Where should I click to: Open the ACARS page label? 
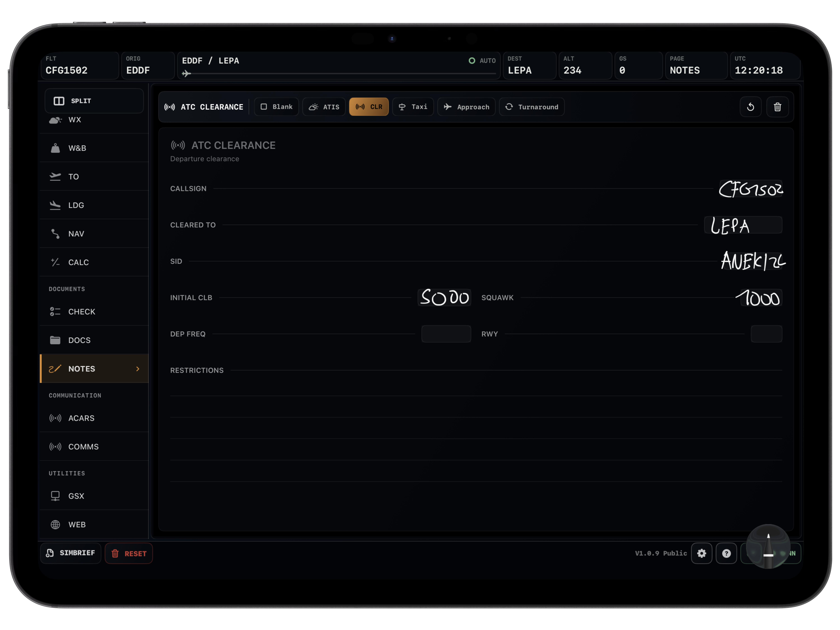pos(81,418)
